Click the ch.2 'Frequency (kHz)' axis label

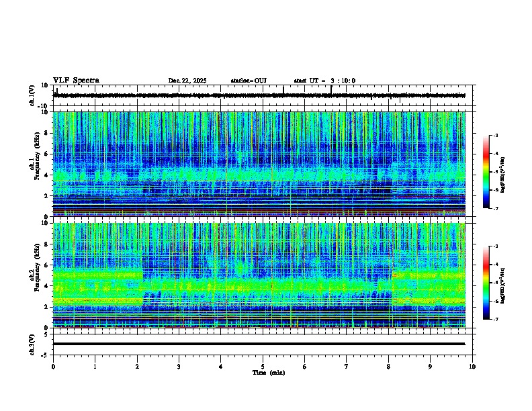pyautogui.click(x=37, y=267)
